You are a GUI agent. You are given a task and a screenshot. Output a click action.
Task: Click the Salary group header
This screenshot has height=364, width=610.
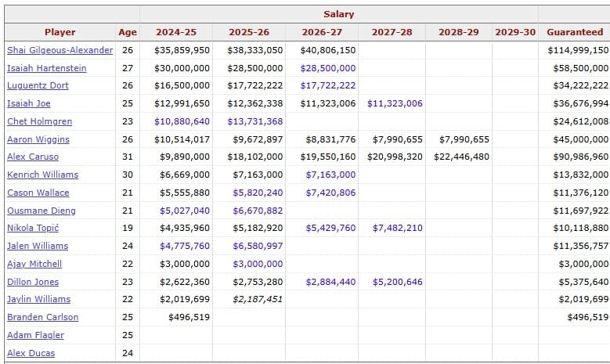point(338,14)
